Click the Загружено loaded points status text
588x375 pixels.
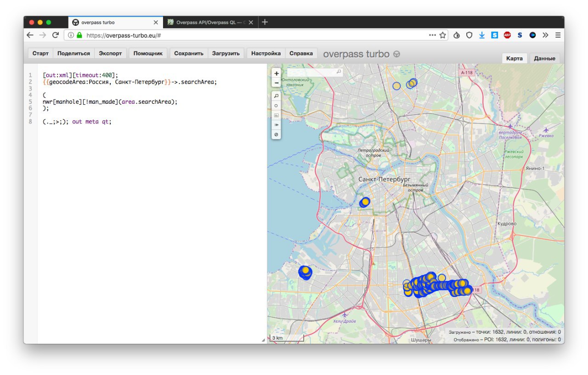pyautogui.click(x=504, y=332)
